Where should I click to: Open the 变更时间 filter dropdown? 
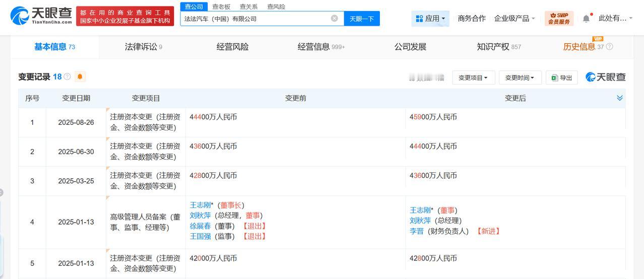coord(520,78)
